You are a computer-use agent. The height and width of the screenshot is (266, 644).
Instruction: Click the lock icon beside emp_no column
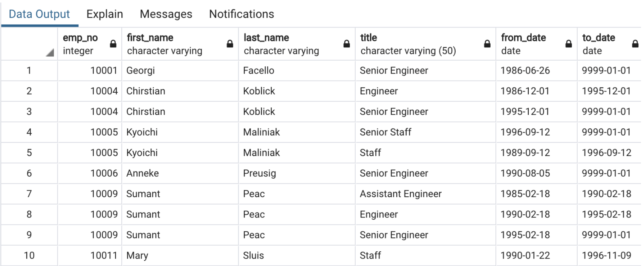[113, 43]
